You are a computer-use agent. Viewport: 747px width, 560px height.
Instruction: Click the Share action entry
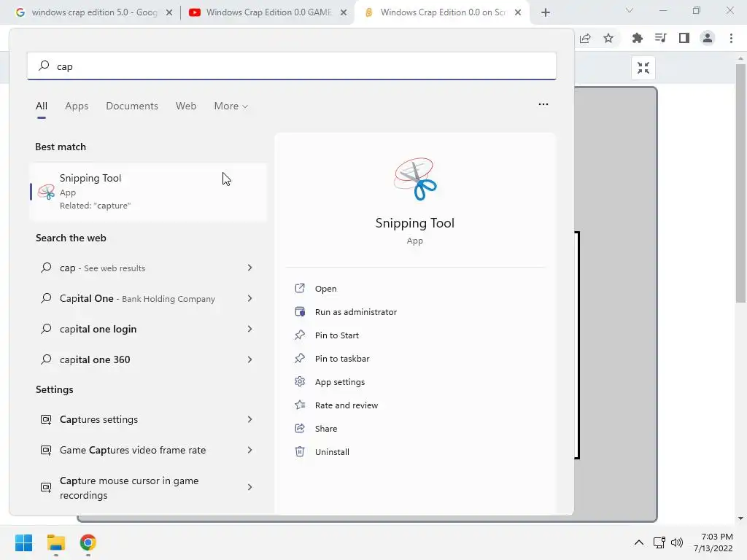tap(326, 429)
